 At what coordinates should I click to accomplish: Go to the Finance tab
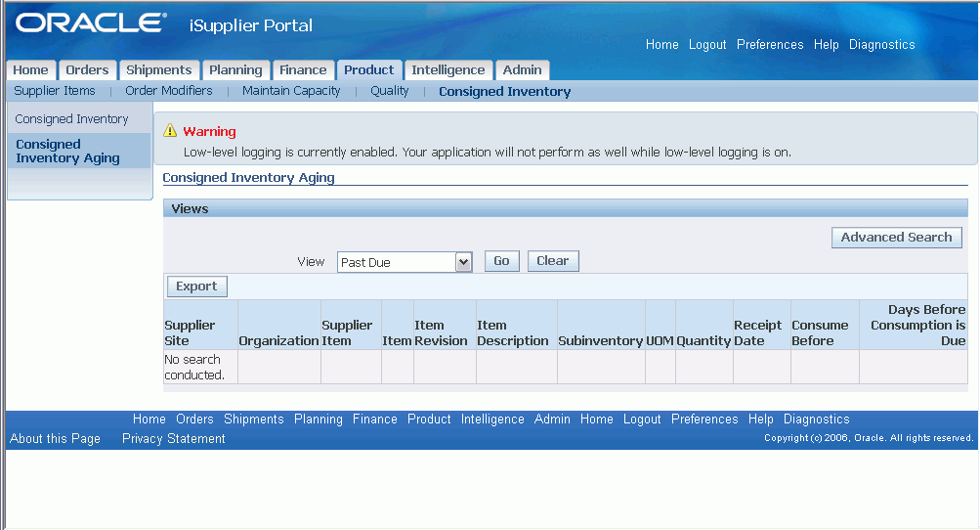[x=303, y=70]
